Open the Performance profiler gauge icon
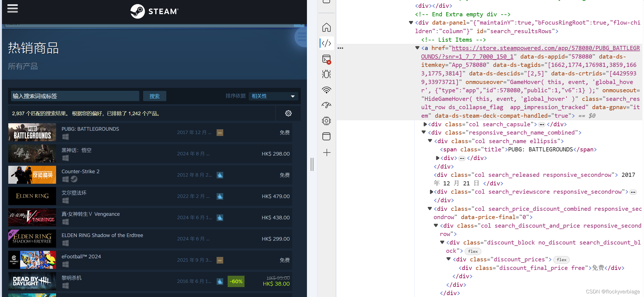Viewport: 644px width, 297px height. [x=327, y=105]
